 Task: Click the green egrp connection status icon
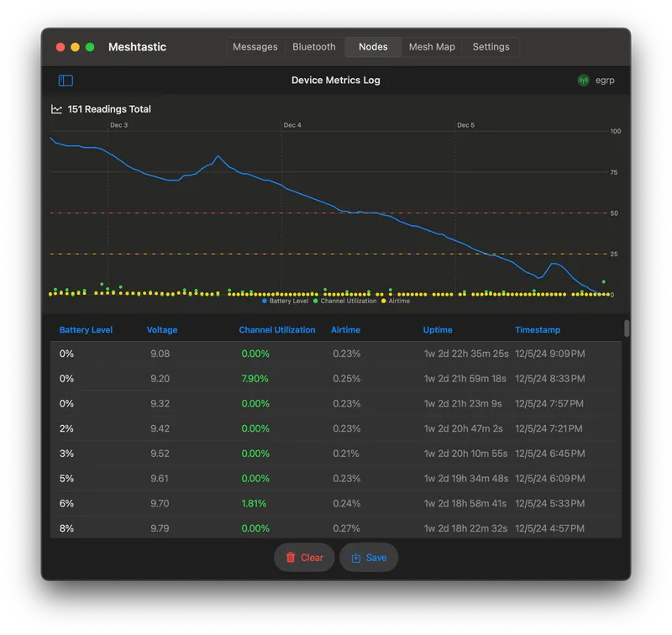click(x=583, y=81)
